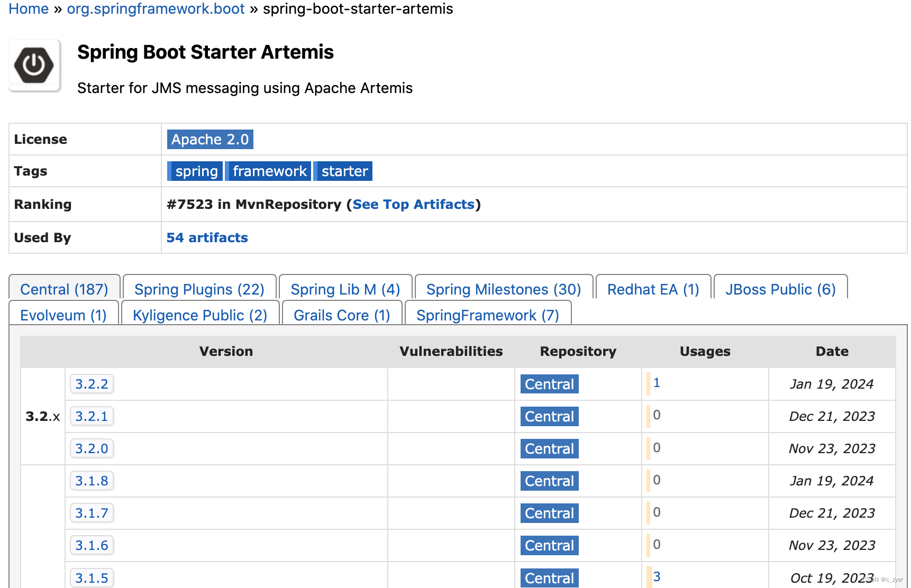Screen dimensions: 911x588
Task: View the '54 artifacts' used-by list
Action: pos(207,237)
